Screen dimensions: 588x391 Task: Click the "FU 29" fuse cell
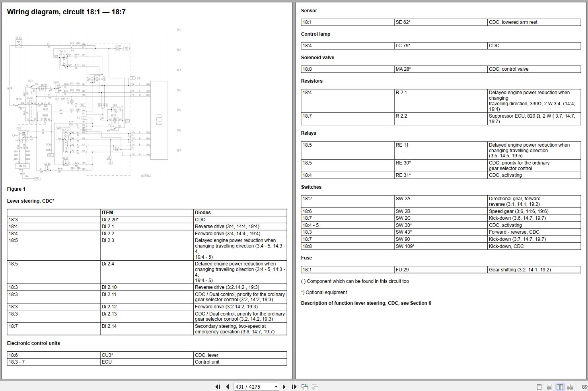pyautogui.click(x=441, y=270)
